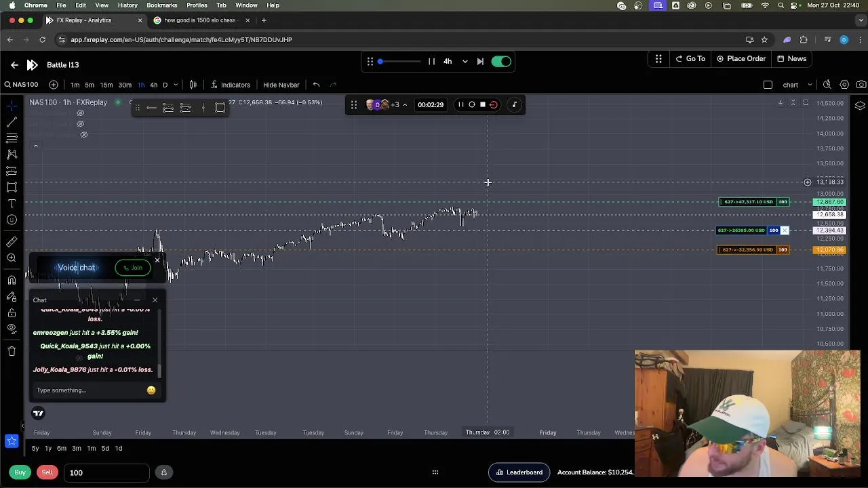Open the favorites star toolbar button
Image resolution: width=868 pixels, height=488 pixels.
point(12,441)
